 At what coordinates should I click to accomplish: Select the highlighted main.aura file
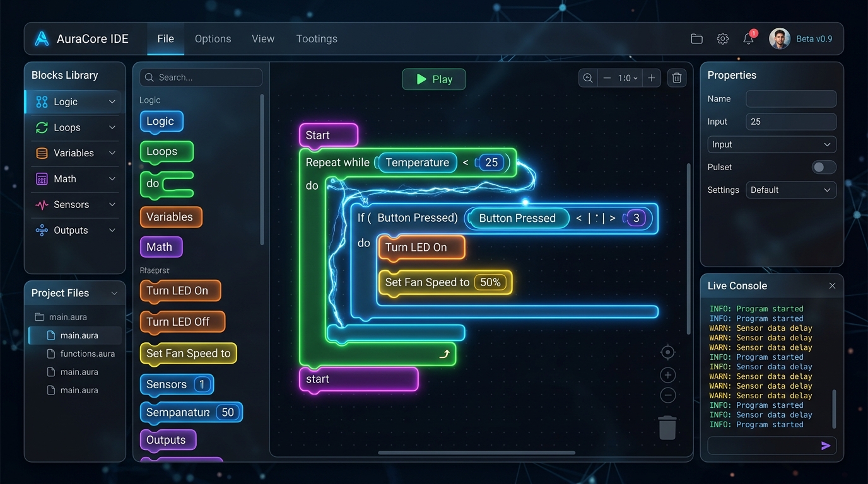point(74,335)
